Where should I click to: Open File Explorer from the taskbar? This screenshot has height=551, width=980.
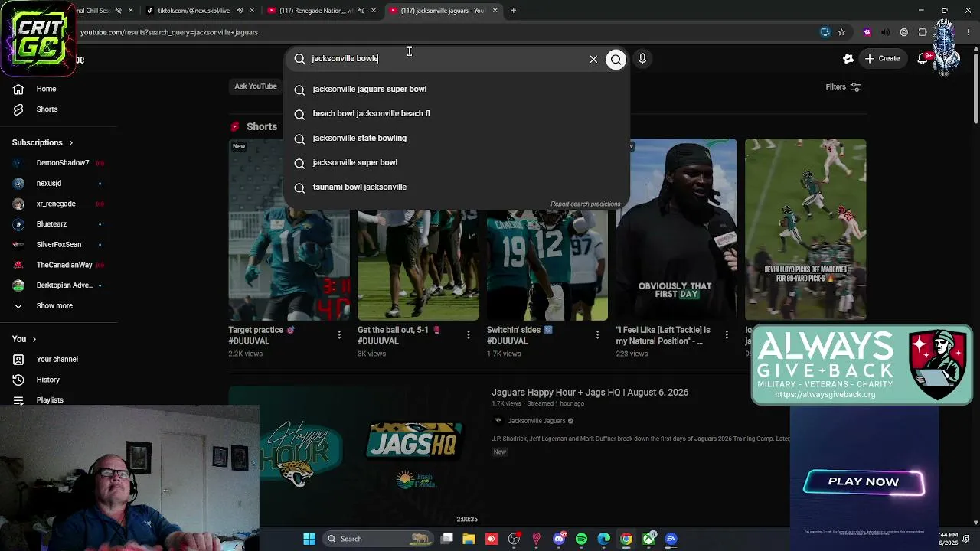[x=469, y=539]
